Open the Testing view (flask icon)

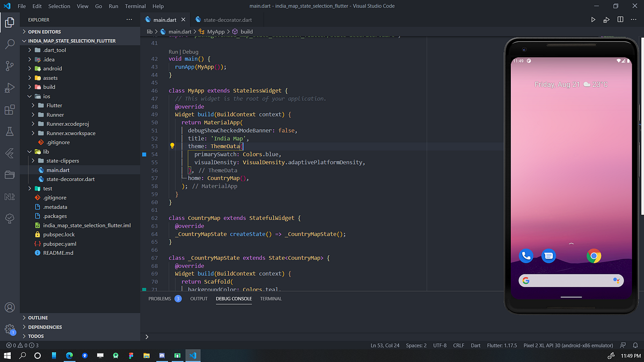(10, 130)
